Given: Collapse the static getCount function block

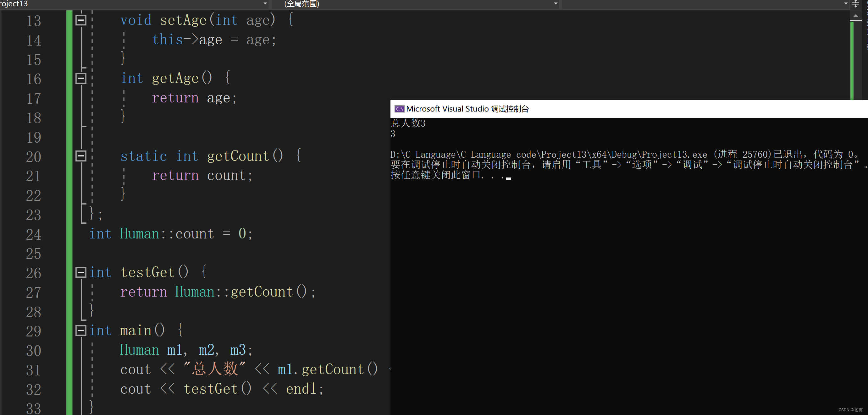Looking at the screenshot, I should (81, 156).
